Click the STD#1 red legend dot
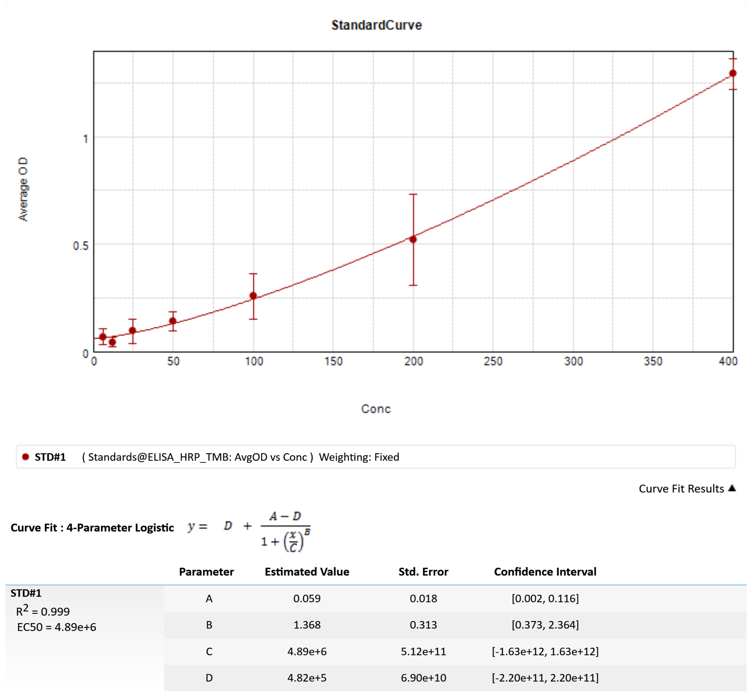This screenshot has width=752, height=700. pos(26,457)
